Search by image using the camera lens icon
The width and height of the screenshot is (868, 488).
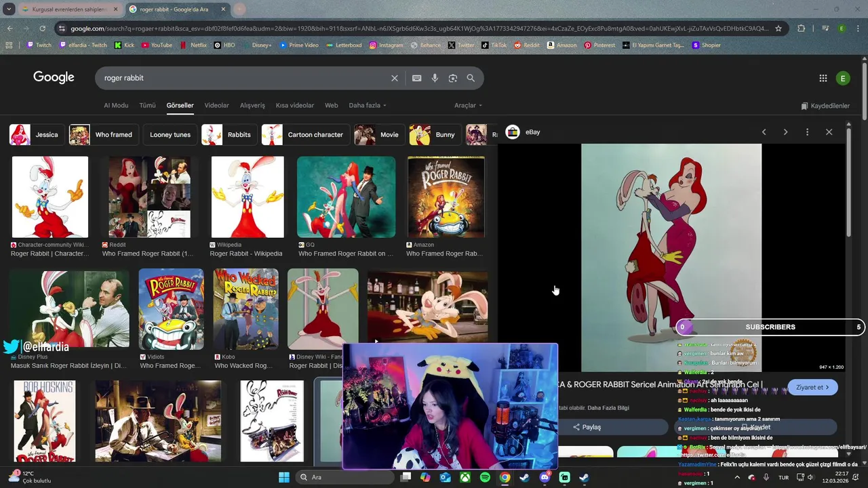pyautogui.click(x=453, y=78)
